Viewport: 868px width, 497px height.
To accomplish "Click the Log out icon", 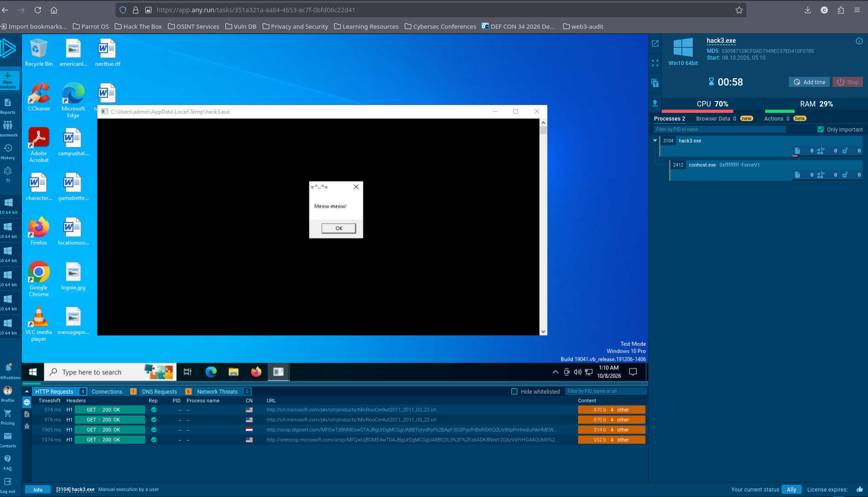I will [x=8, y=482].
